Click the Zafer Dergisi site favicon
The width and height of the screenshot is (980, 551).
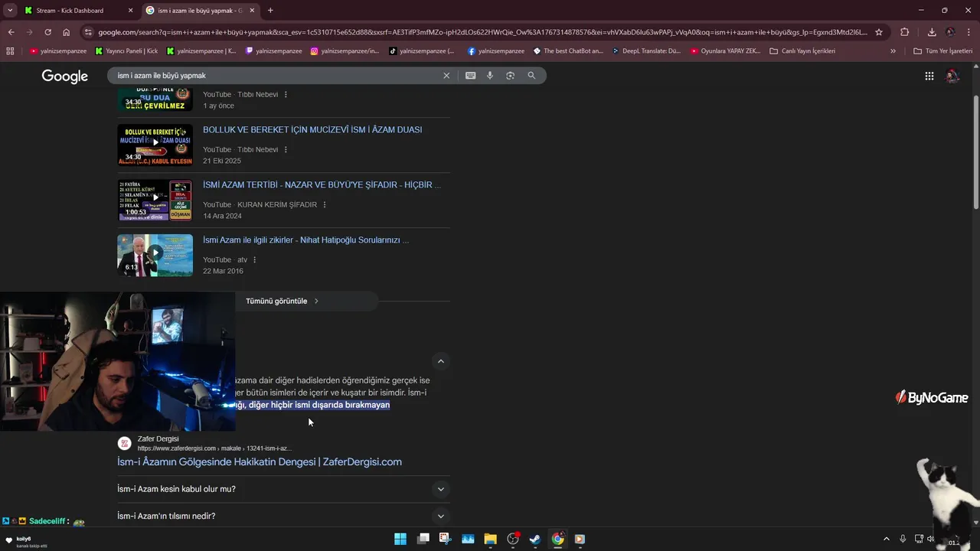pos(124,443)
